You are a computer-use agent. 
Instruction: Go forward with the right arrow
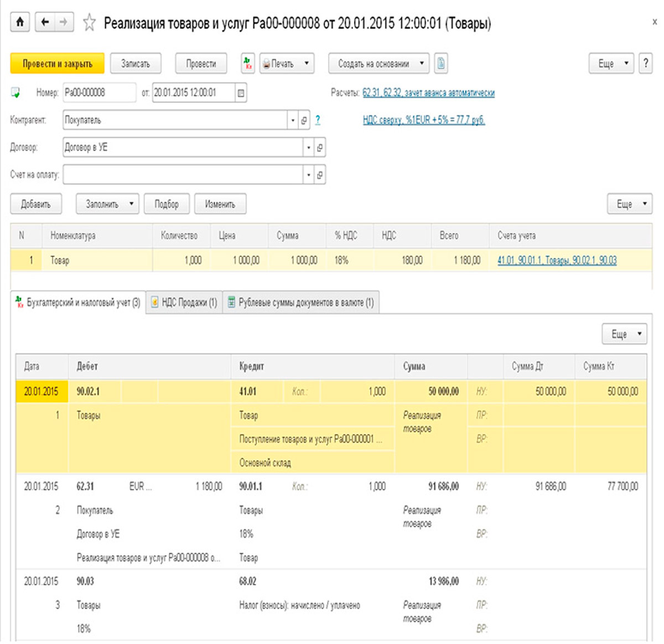click(x=64, y=22)
